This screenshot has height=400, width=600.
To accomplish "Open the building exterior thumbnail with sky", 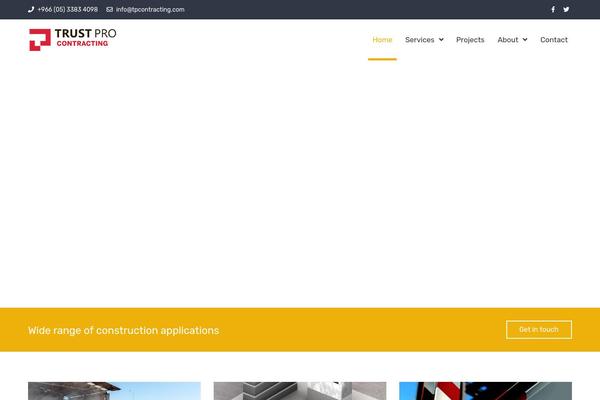I will (x=114, y=391).
